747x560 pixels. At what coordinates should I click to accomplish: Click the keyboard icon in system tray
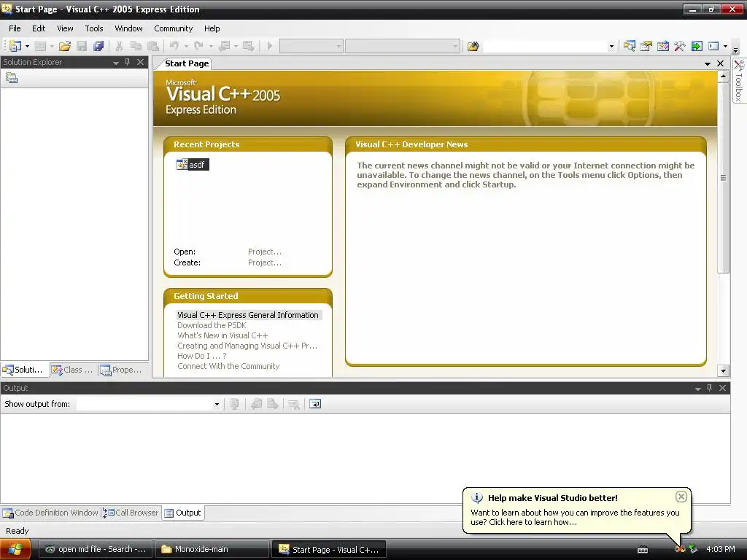click(643, 550)
